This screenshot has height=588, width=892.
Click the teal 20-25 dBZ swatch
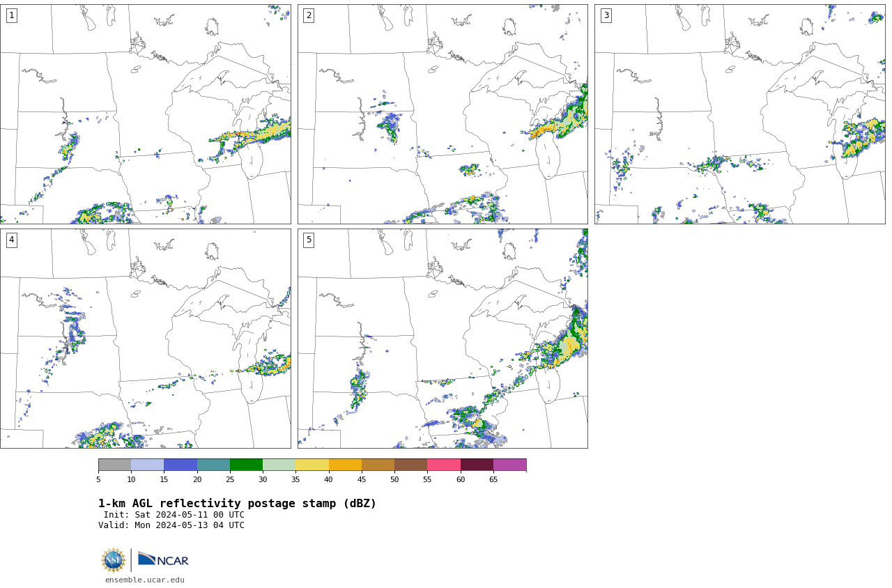(x=213, y=465)
